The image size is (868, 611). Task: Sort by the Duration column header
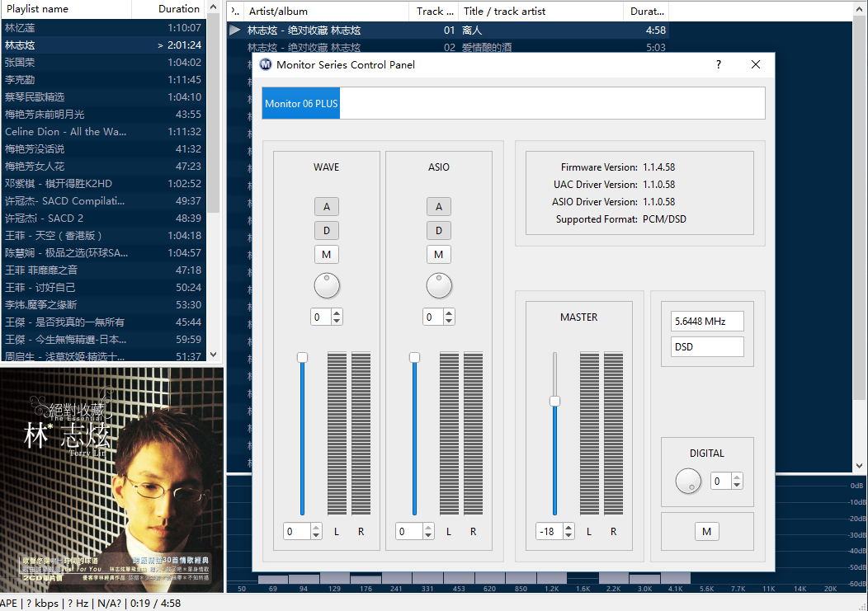(x=178, y=9)
